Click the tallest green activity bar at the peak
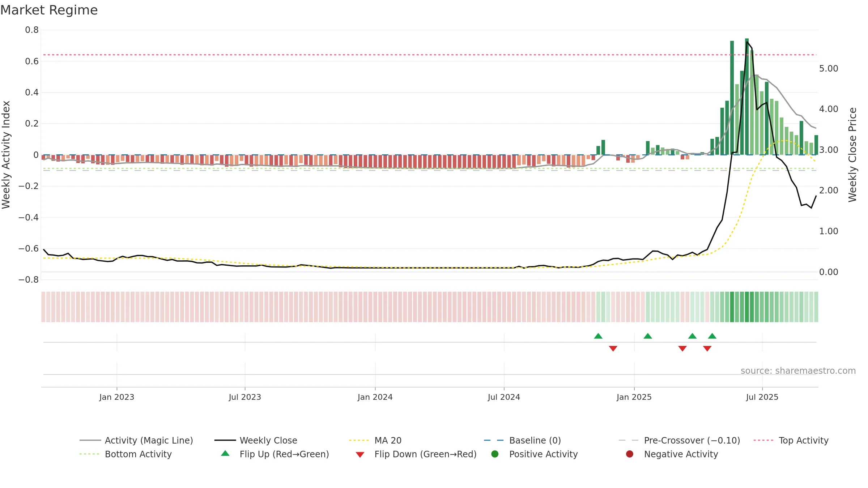The image size is (868, 488). pos(747,97)
